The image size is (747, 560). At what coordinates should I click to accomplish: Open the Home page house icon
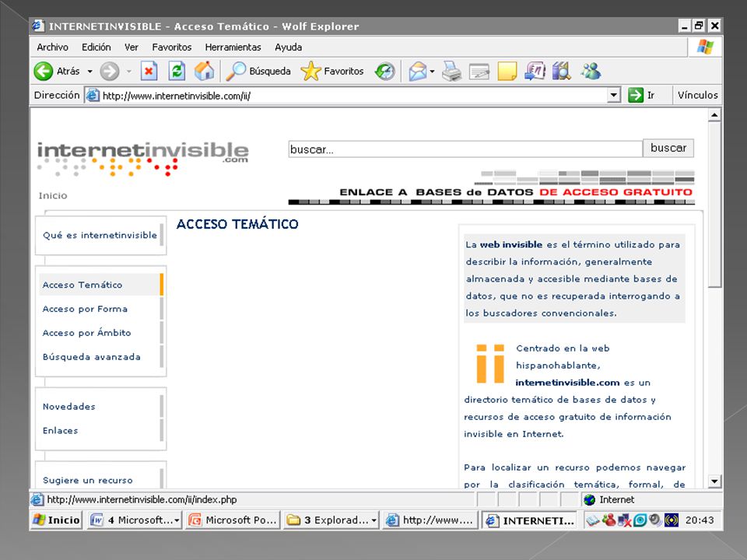pos(205,72)
